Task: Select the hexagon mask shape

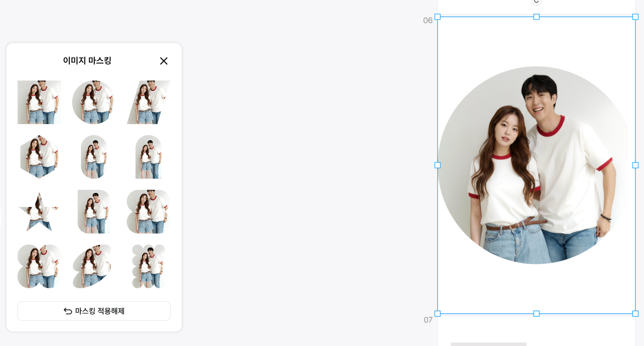Action: (x=39, y=157)
